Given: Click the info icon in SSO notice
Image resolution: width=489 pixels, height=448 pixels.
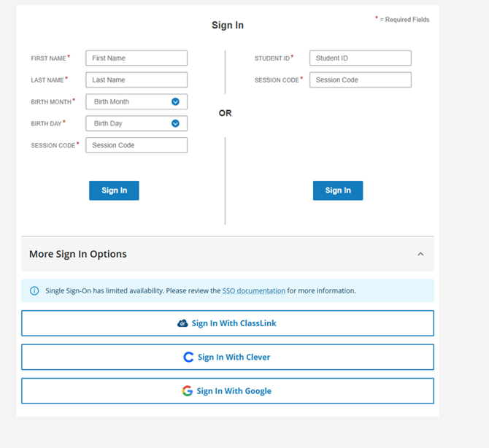Looking at the screenshot, I should (x=34, y=291).
